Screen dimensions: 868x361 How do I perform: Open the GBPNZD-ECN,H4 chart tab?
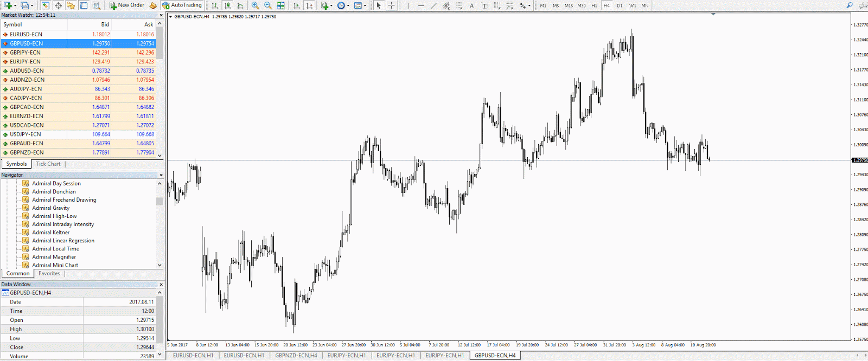coord(296,356)
